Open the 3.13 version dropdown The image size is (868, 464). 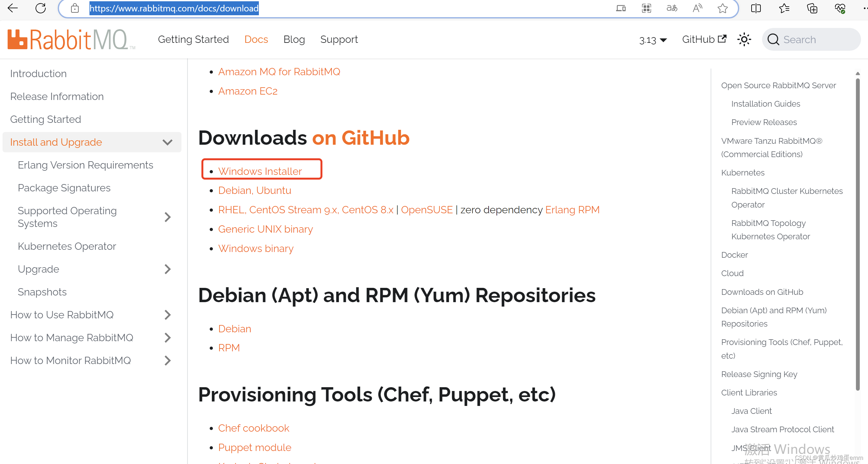pos(653,40)
